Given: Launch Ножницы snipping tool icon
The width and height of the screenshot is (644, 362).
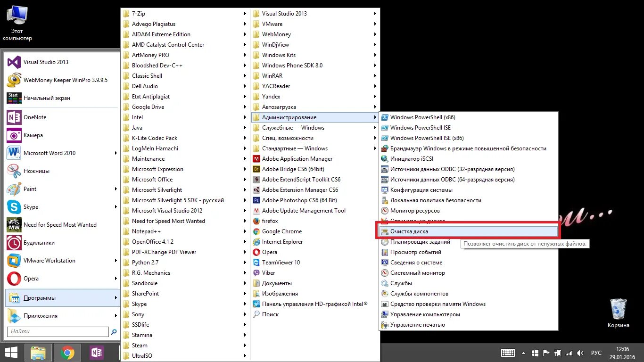Looking at the screenshot, I should click(14, 171).
